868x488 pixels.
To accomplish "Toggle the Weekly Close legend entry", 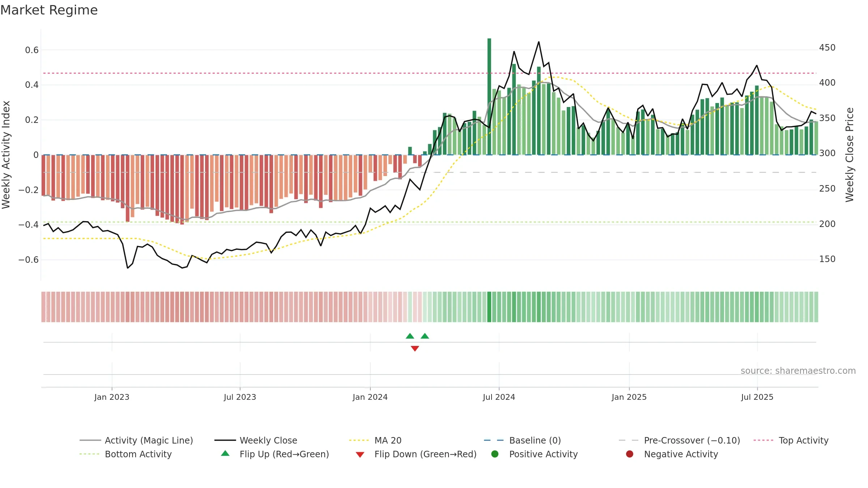I will (x=256, y=440).
